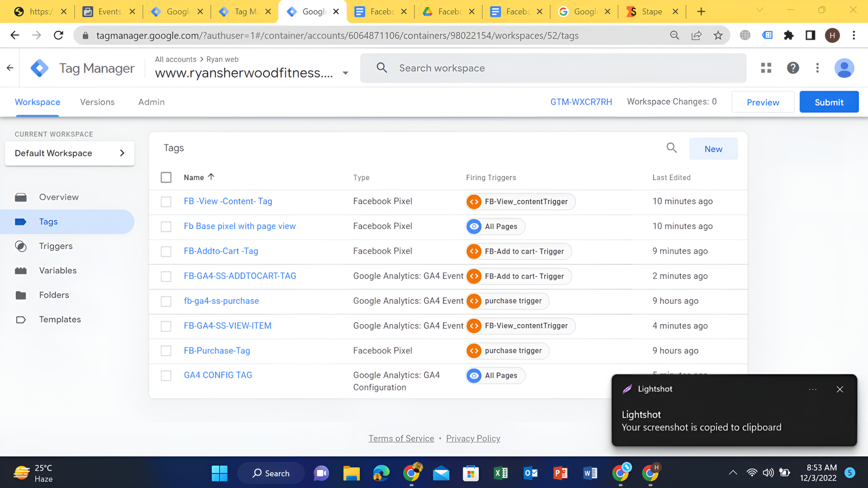The height and width of the screenshot is (488, 868).
Task: Open the Privacy Policy link
Action: click(473, 439)
